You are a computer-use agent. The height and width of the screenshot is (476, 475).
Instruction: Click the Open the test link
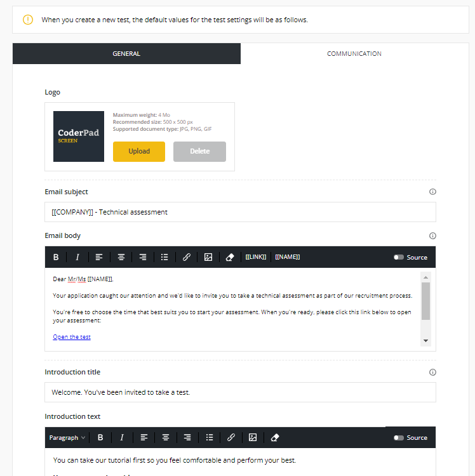pos(72,337)
